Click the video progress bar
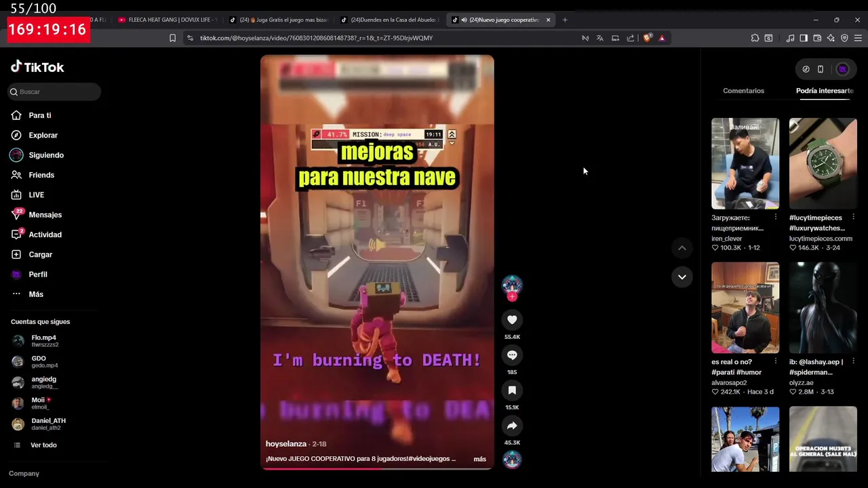Viewport: 868px width, 488px height. click(377, 468)
